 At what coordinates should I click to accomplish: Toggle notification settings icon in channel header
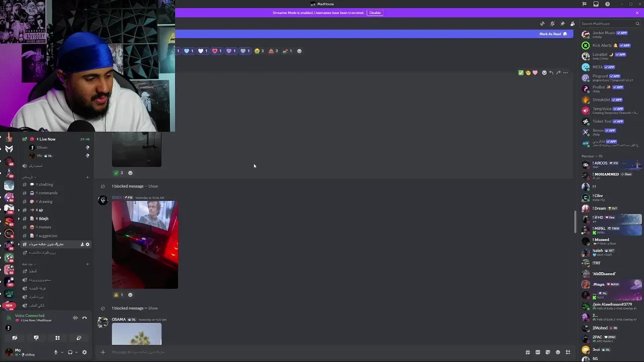click(552, 24)
